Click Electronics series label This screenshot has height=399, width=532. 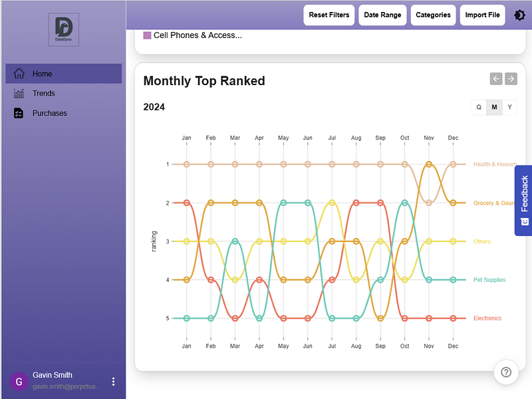click(487, 319)
